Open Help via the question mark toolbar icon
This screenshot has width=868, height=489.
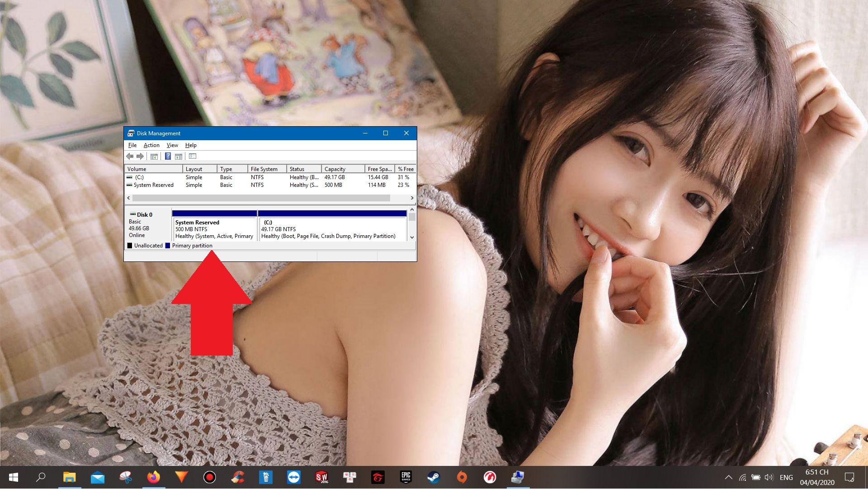pyautogui.click(x=168, y=157)
